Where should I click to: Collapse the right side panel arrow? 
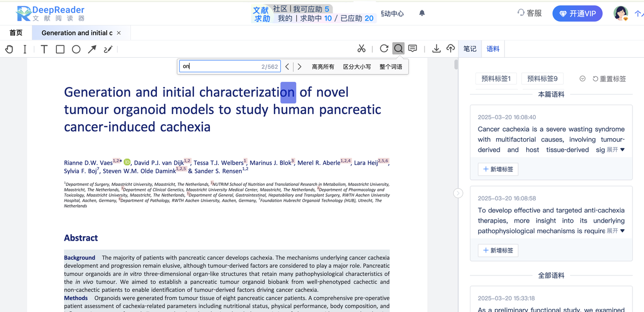(x=458, y=193)
